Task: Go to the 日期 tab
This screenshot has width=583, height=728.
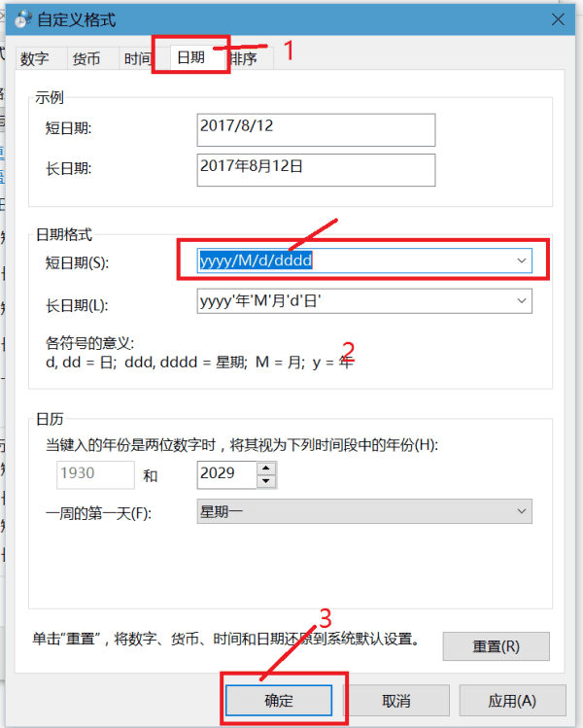Action: point(190,58)
